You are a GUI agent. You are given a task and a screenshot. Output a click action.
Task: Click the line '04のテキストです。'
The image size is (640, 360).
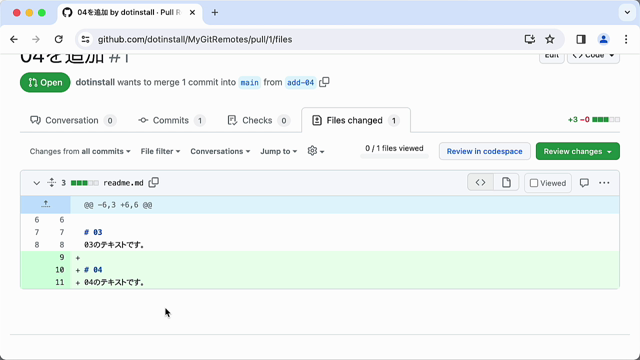[x=114, y=282]
